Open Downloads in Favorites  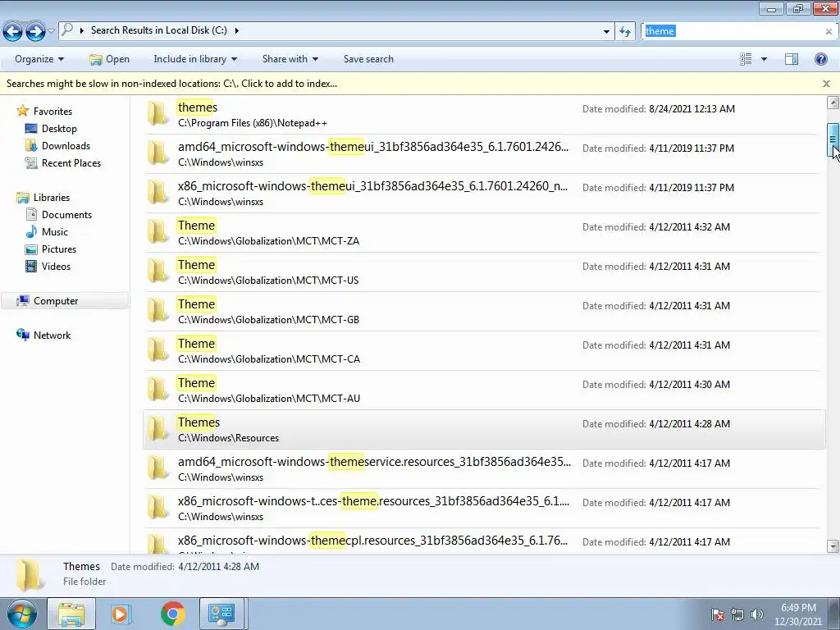[x=66, y=146]
